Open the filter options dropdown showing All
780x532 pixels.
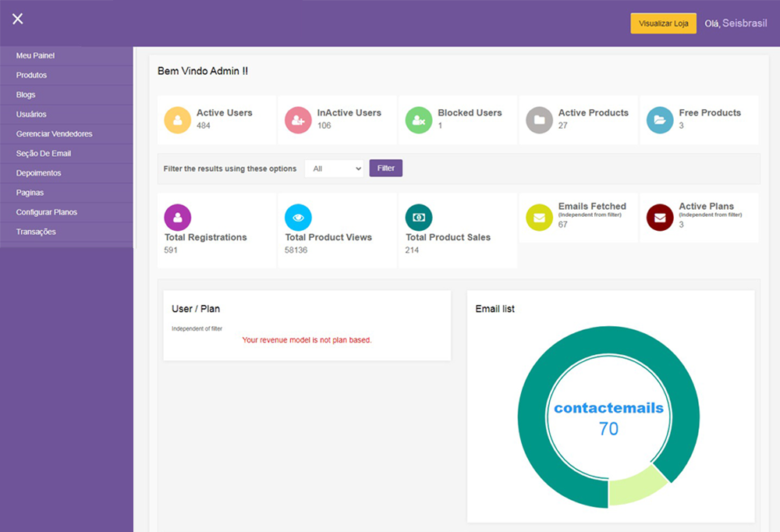pos(334,168)
